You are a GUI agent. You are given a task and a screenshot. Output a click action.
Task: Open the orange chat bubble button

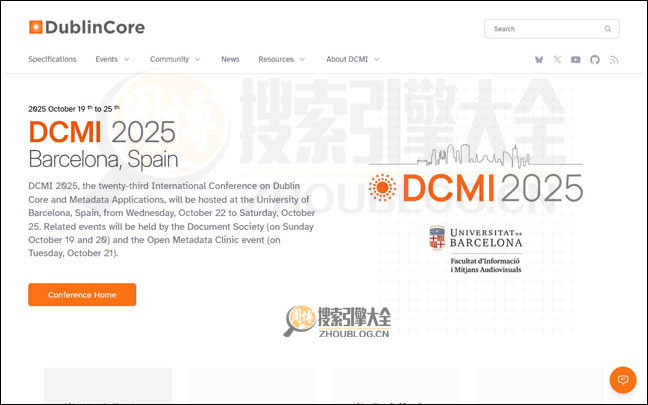click(623, 380)
